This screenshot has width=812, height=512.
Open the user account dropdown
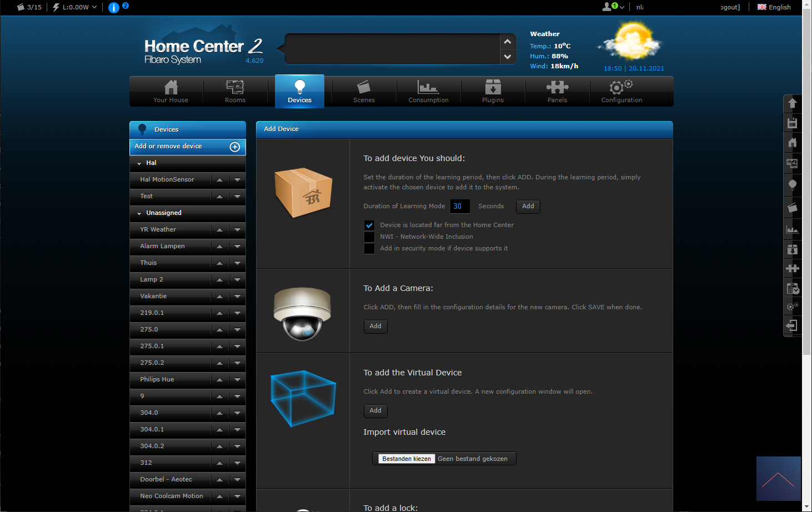click(x=613, y=7)
